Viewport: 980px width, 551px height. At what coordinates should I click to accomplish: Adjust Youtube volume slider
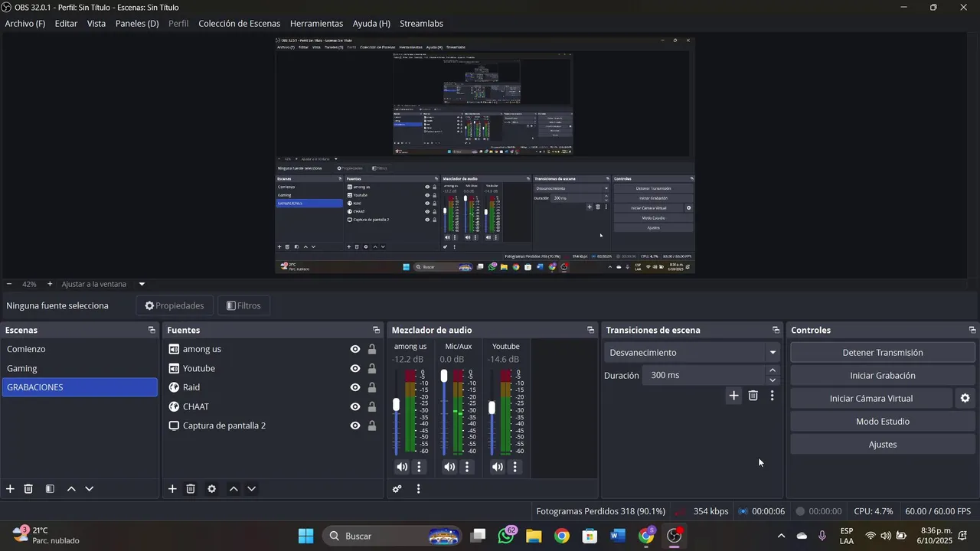coord(492,408)
